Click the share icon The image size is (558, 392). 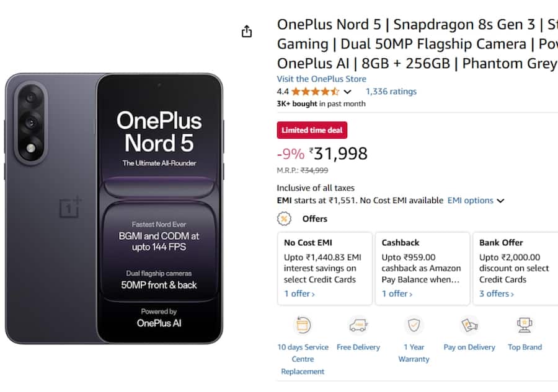(x=246, y=30)
